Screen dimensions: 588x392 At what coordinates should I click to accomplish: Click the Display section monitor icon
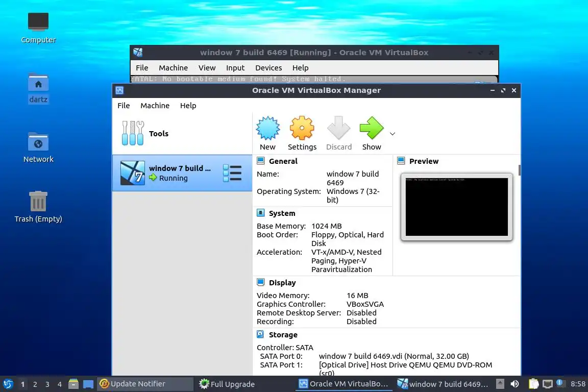[261, 282]
